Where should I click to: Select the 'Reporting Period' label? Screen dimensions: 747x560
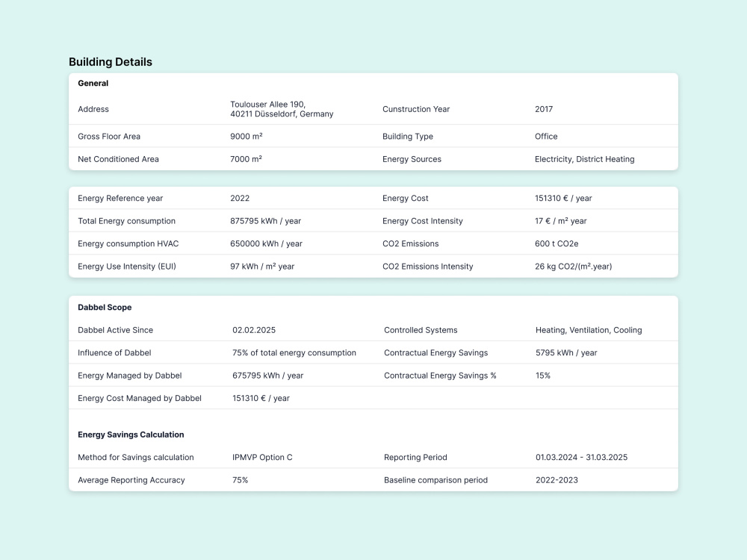415,458
